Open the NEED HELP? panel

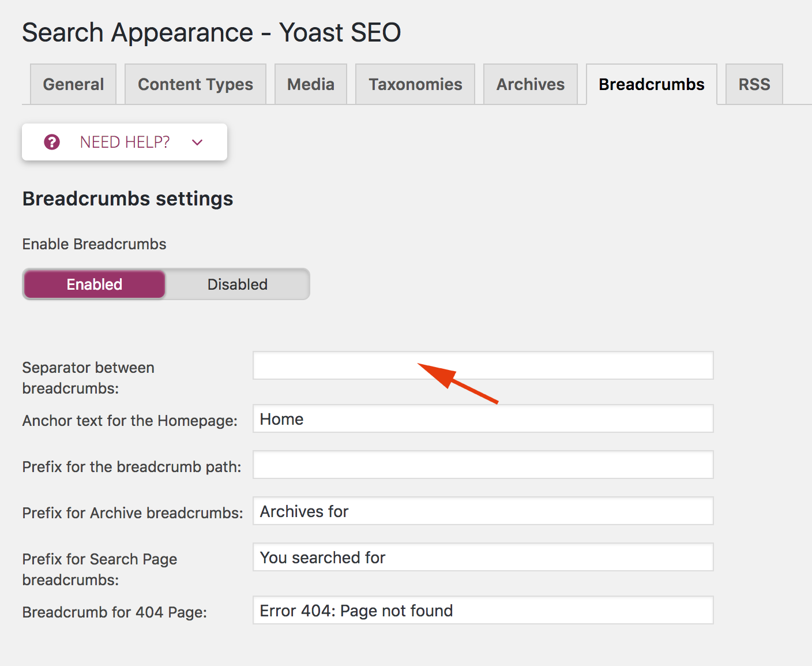[x=125, y=142]
